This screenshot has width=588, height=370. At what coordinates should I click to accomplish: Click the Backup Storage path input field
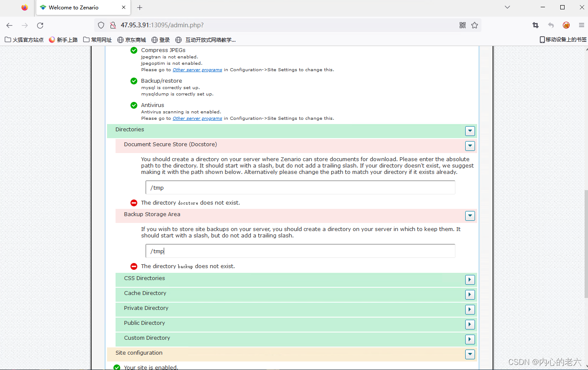(x=300, y=251)
